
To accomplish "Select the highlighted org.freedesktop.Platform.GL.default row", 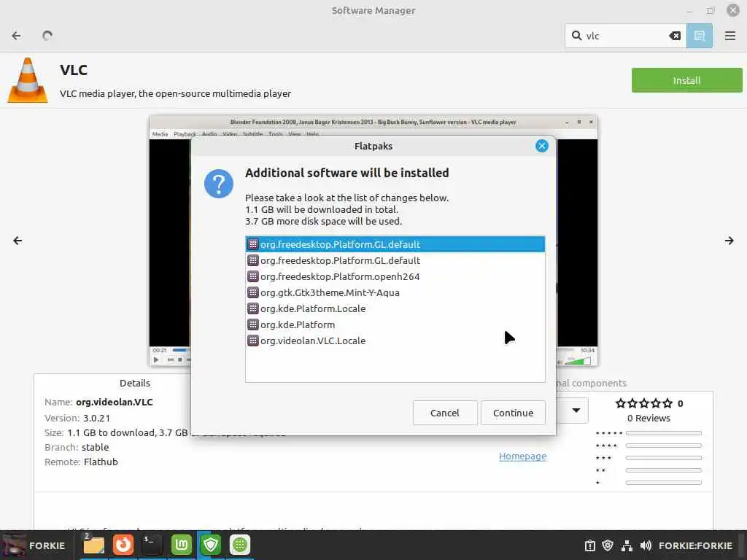I will coord(395,244).
